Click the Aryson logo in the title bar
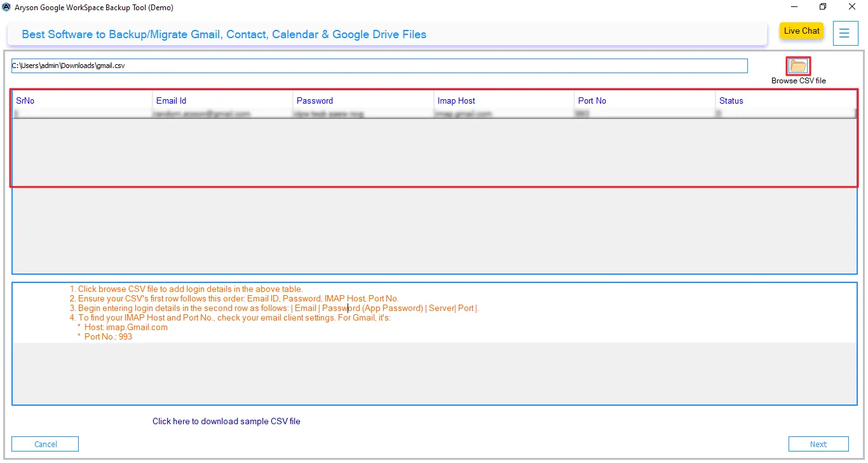This screenshot has width=868, height=463. tap(6, 7)
